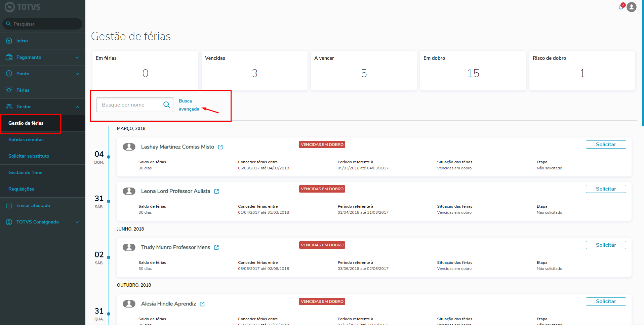Screen dimensions: 644x325
Task: Click the Férias sun icon
Action: click(x=9, y=90)
